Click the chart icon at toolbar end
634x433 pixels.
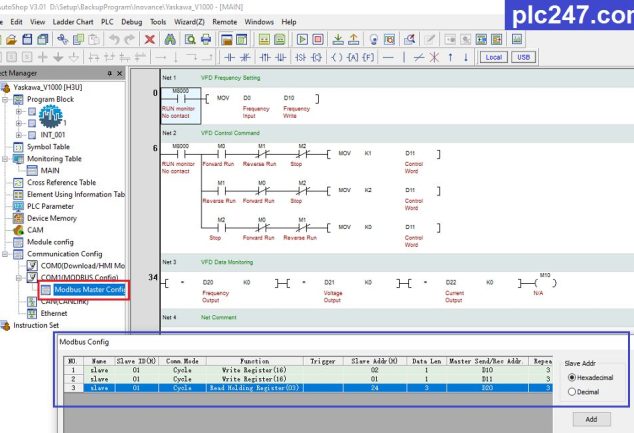coord(517,39)
